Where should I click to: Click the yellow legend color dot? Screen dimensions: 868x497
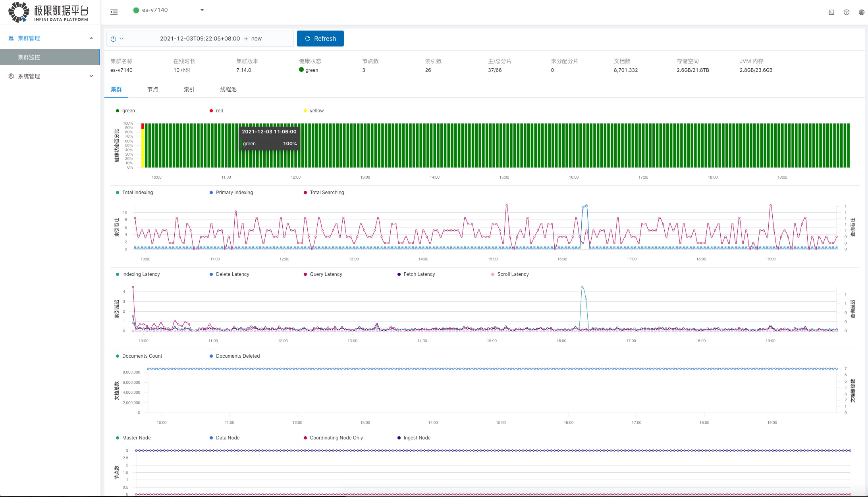pos(305,111)
